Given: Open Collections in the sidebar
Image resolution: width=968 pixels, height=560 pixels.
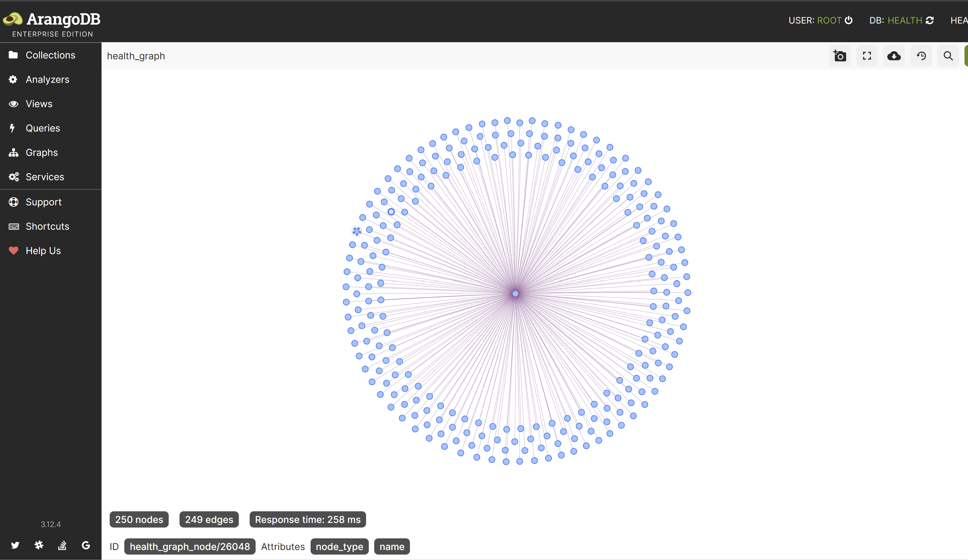Looking at the screenshot, I should coord(50,55).
